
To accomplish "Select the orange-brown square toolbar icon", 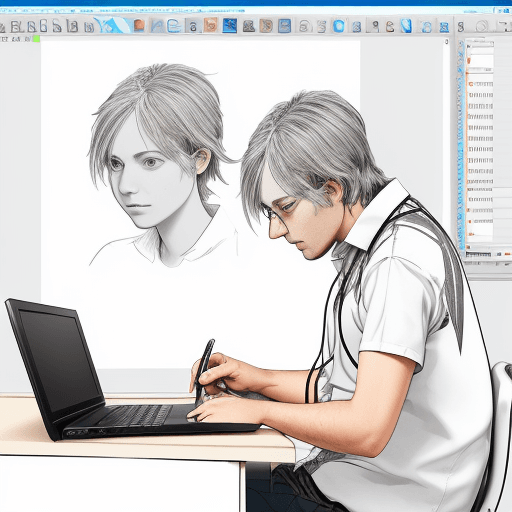I will pyautogui.click(x=139, y=26).
